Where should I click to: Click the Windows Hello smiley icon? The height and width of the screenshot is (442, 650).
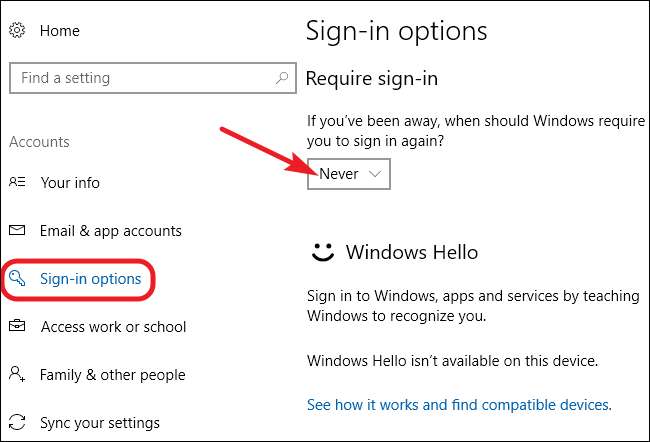322,252
